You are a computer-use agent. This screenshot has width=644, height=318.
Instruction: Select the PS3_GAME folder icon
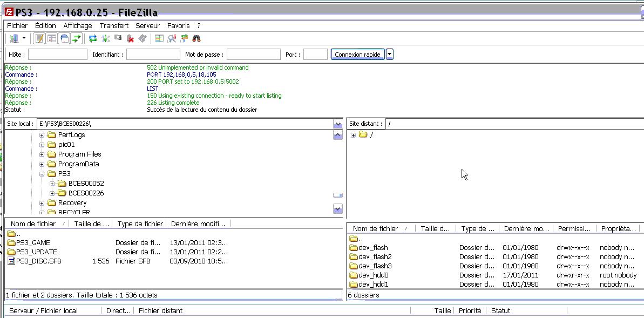tap(11, 243)
